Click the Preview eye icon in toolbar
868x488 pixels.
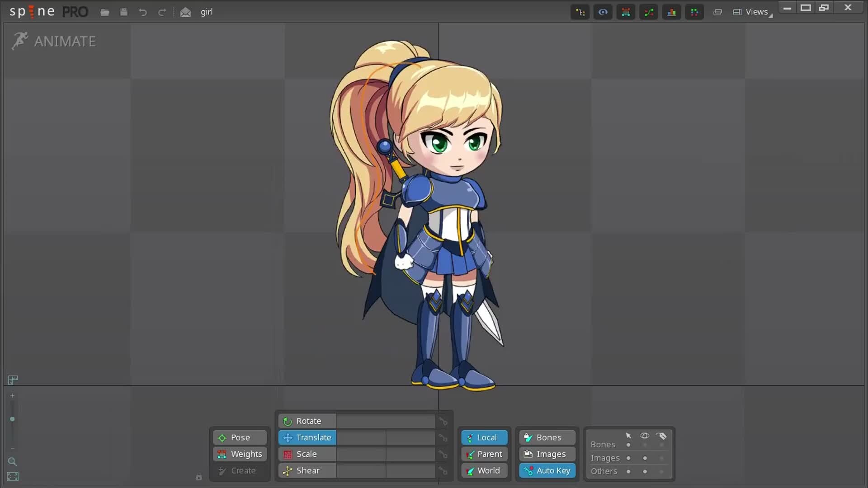pyautogui.click(x=603, y=12)
